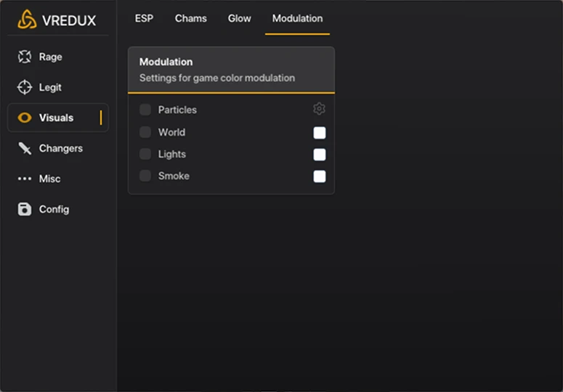
Task: Open Changers via the knife icon
Action: click(25, 148)
